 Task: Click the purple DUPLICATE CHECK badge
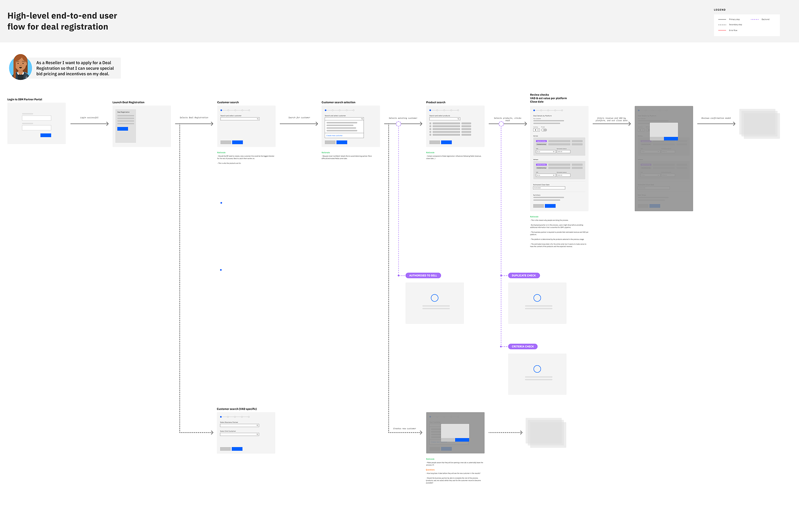(524, 275)
